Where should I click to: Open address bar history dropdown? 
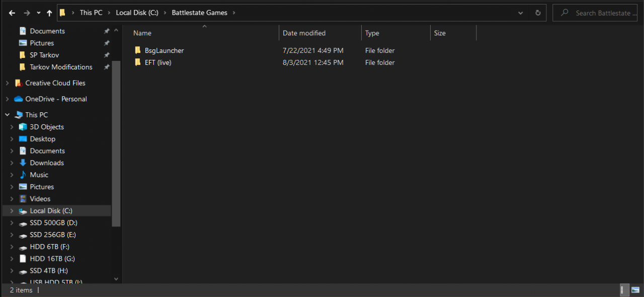(521, 13)
